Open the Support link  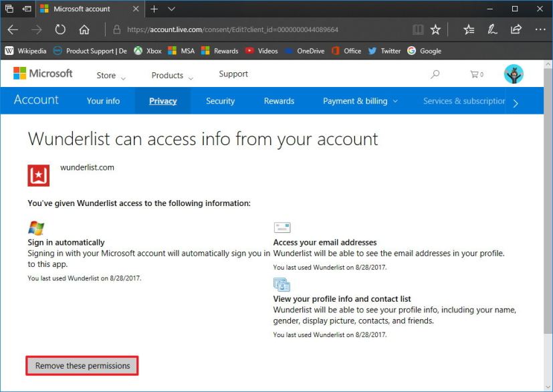coord(233,74)
